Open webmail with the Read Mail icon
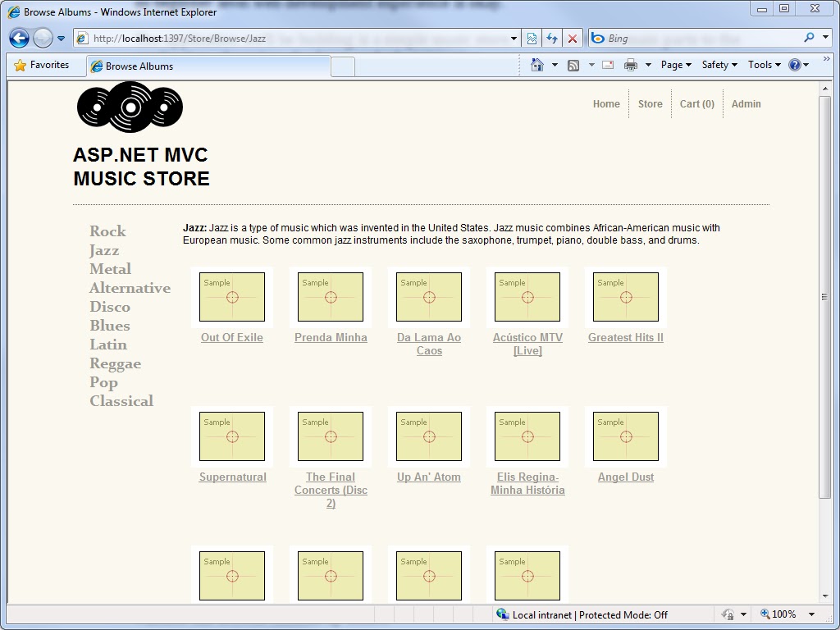Viewport: 840px width, 630px height. pyautogui.click(x=607, y=64)
